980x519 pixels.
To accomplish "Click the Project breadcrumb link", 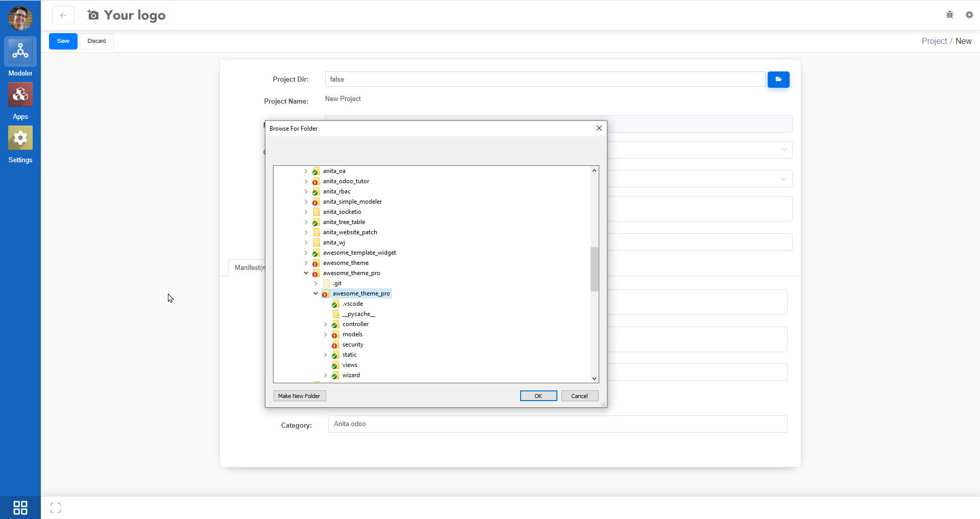I will (934, 41).
